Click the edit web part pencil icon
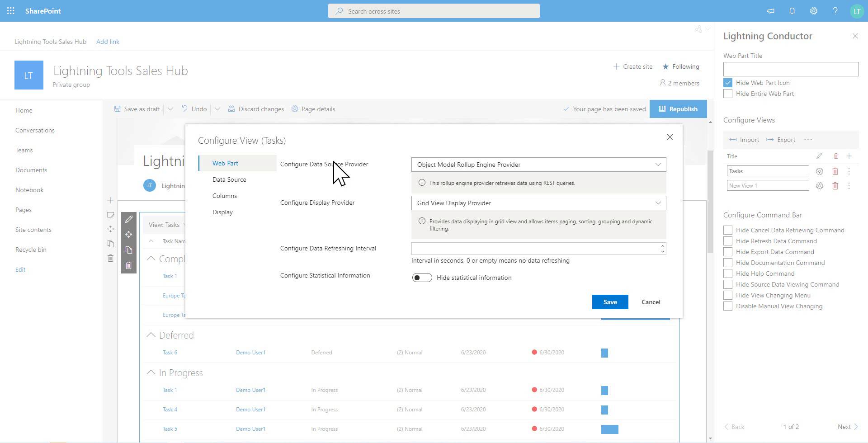Screen dimensions: 868x443 pos(129,219)
